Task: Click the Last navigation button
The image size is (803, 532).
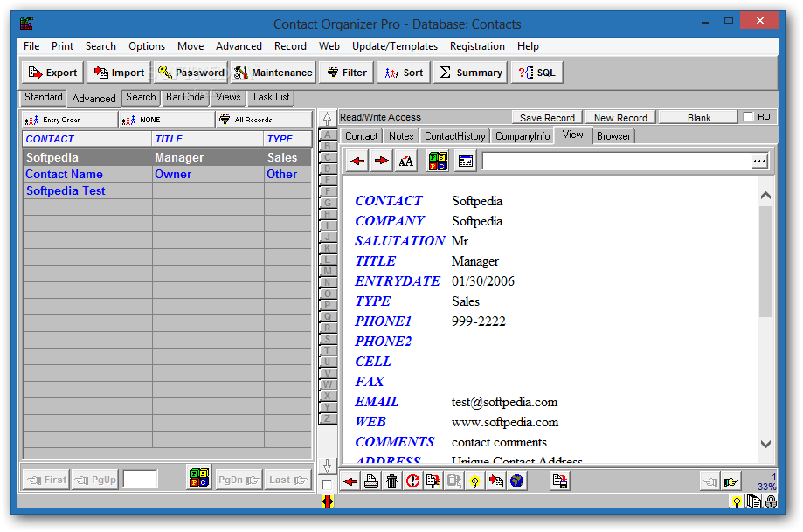Action: pos(287,480)
